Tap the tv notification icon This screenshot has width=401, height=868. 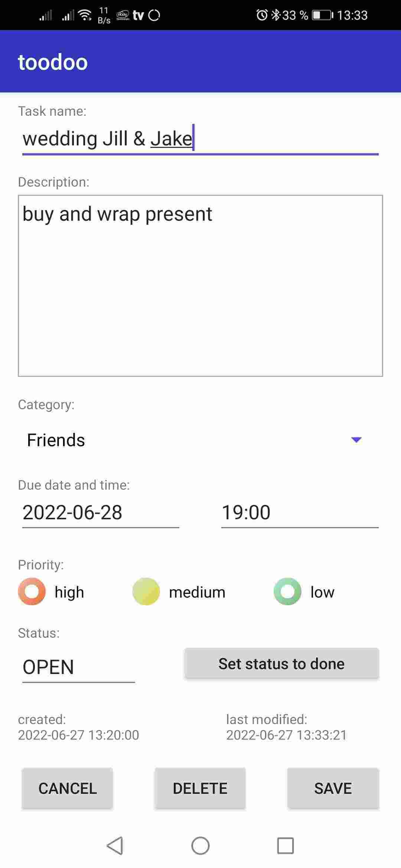click(x=138, y=15)
